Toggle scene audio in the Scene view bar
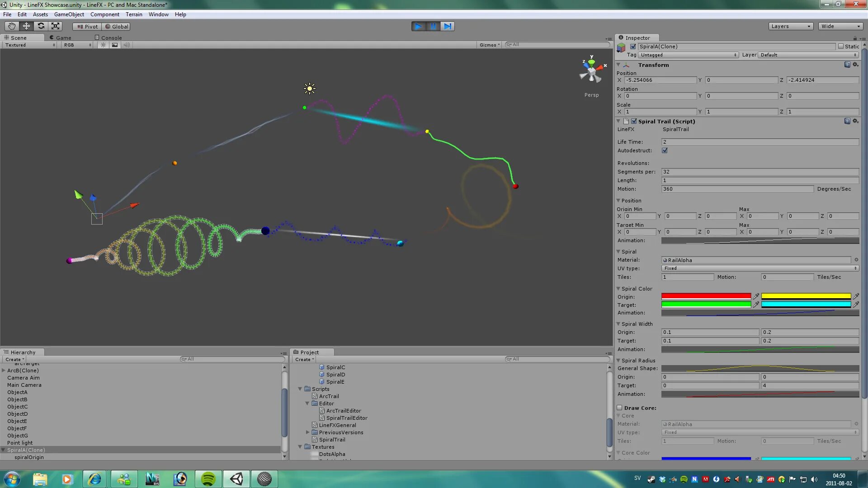868x488 pixels. [x=127, y=45]
